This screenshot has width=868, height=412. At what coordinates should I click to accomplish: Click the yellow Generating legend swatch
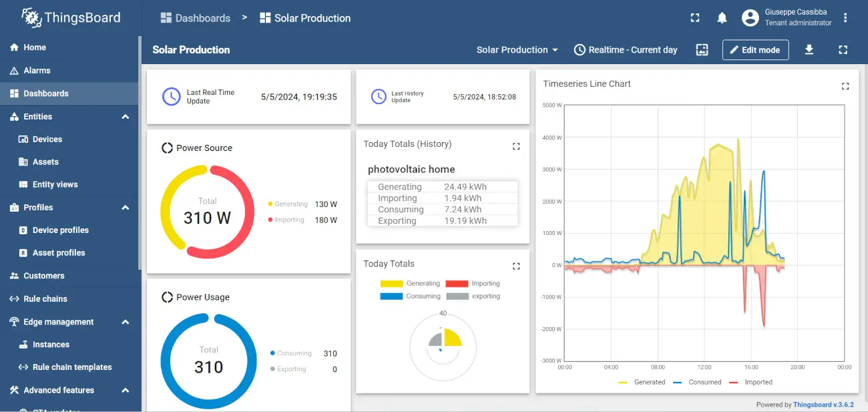pos(391,284)
